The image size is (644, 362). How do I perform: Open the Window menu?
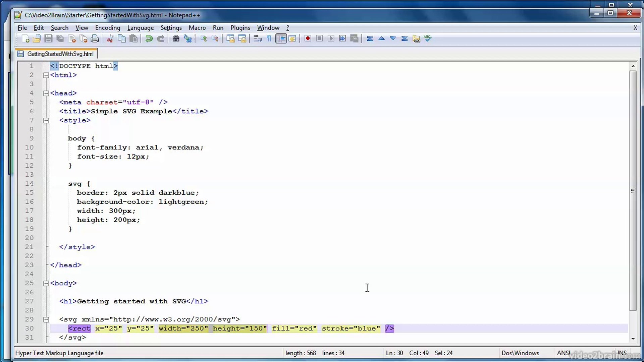point(268,28)
